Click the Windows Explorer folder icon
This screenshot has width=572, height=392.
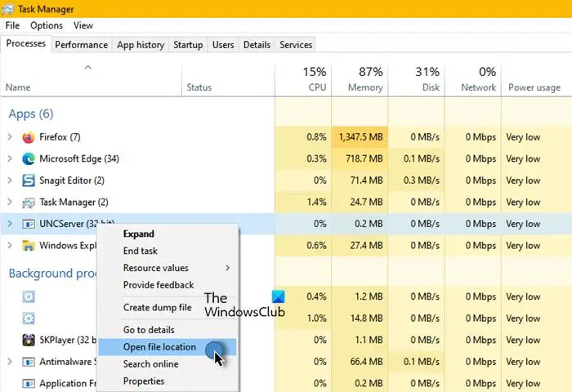(29, 246)
